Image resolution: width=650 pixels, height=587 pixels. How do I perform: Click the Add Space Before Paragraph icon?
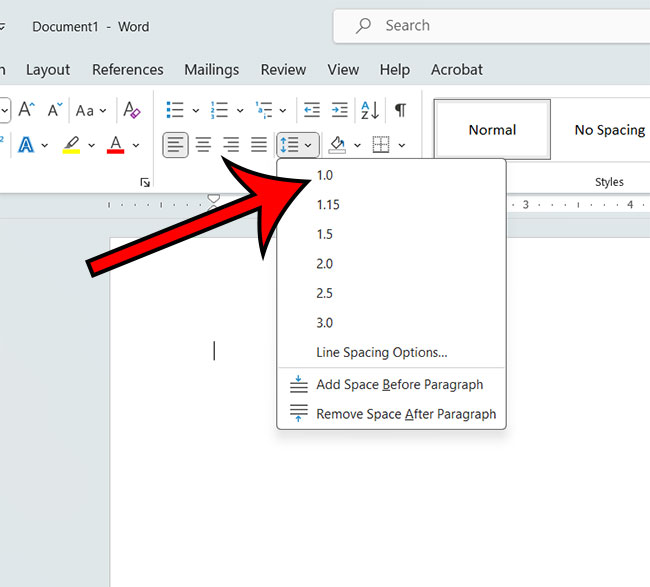click(298, 384)
